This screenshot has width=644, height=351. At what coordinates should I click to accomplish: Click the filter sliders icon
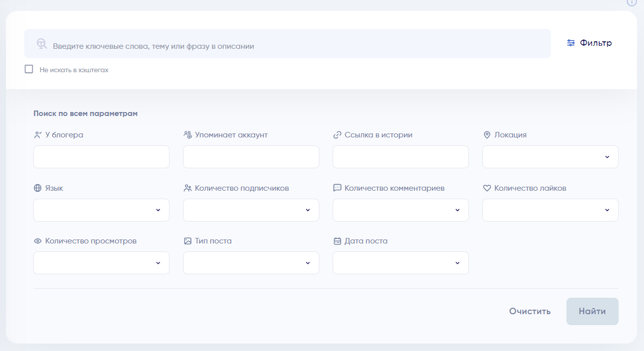click(x=571, y=43)
